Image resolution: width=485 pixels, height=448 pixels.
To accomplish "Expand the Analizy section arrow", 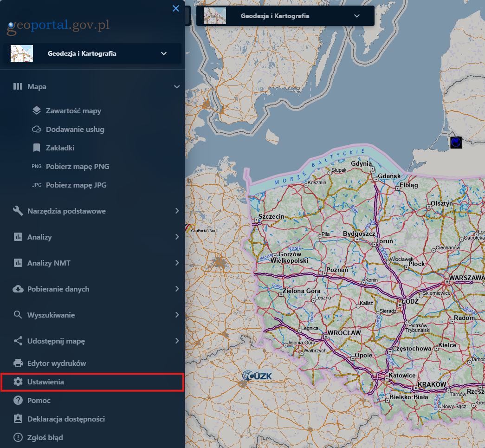I will tap(177, 237).
